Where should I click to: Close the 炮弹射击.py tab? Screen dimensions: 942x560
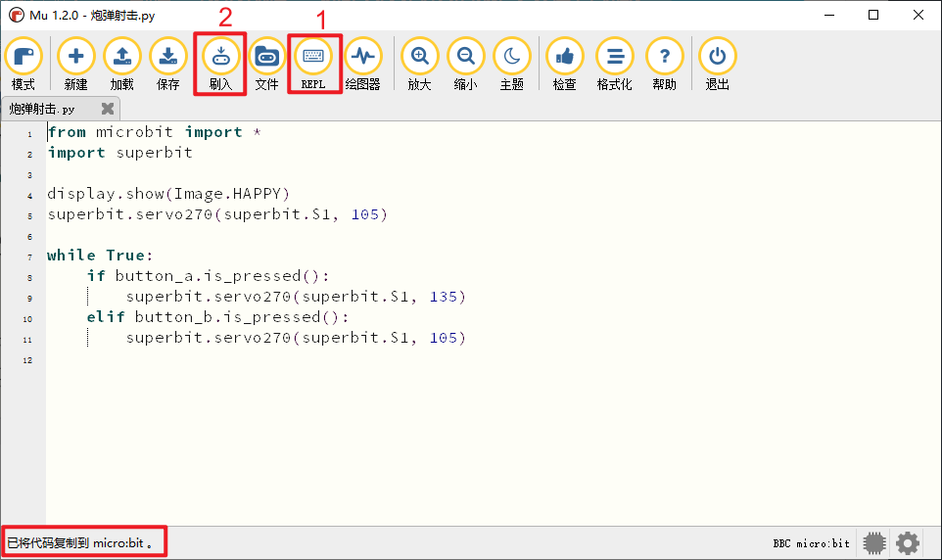[x=108, y=109]
